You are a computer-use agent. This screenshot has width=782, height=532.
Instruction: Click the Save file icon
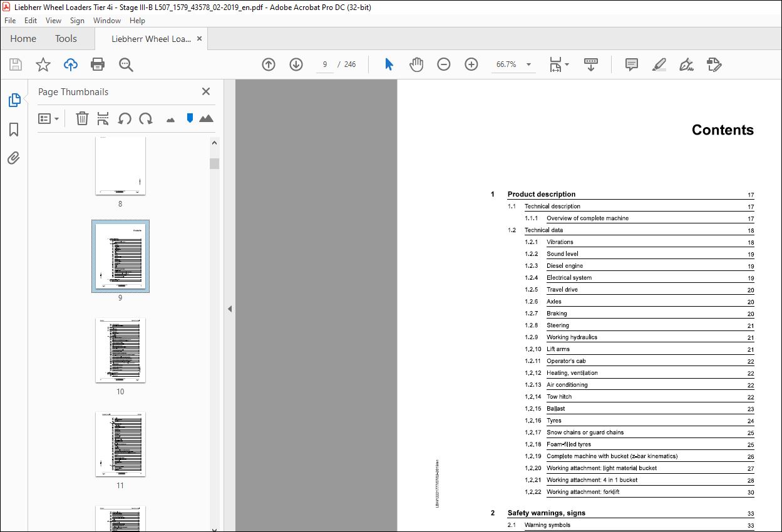16,64
